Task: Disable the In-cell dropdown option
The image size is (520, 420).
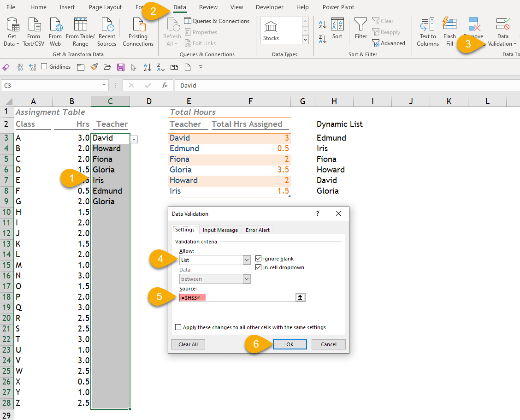Action: (x=258, y=267)
